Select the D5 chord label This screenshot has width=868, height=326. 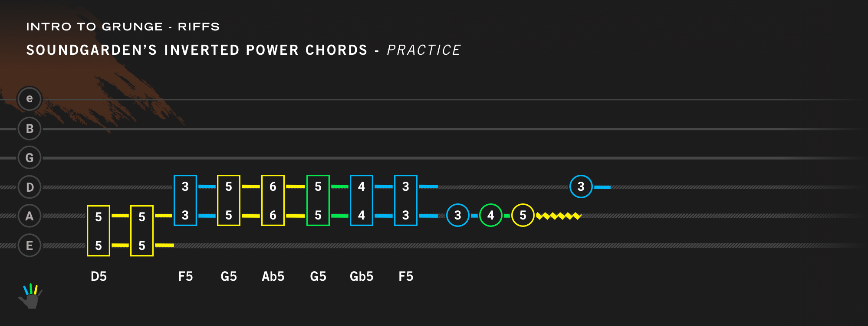click(99, 276)
